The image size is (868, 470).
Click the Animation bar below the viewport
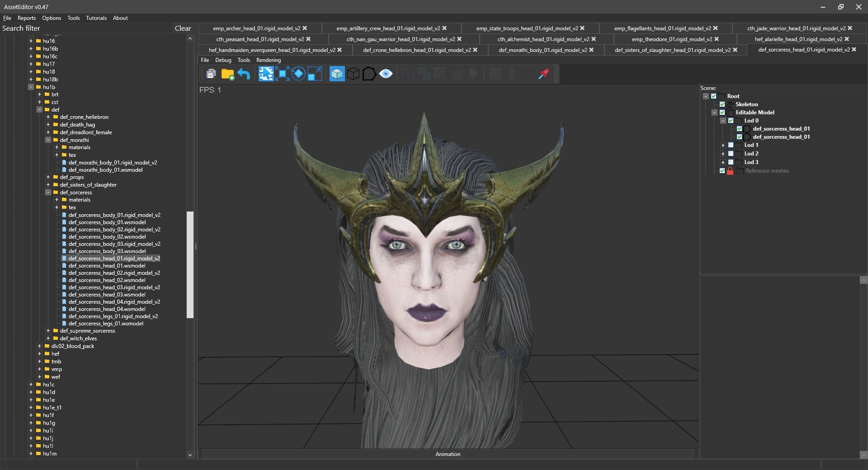[x=448, y=454]
